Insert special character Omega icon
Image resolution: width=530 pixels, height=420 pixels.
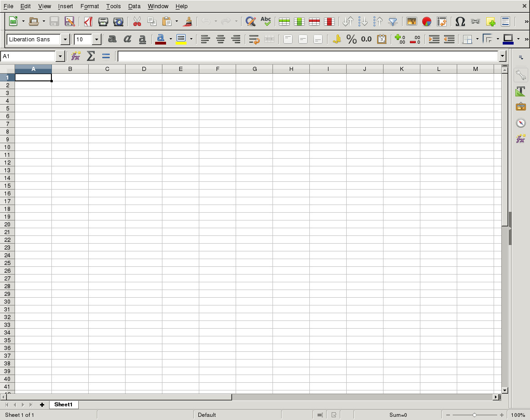460,21
